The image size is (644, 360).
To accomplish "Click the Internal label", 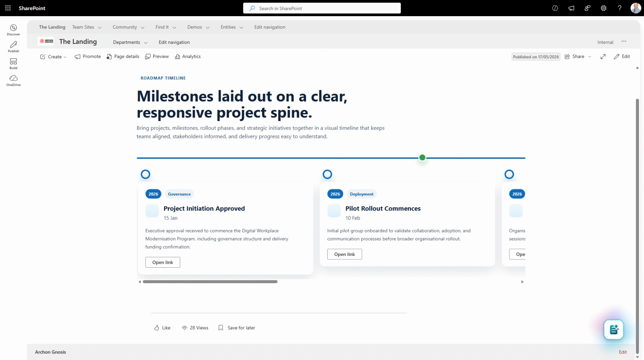I will [x=605, y=42].
